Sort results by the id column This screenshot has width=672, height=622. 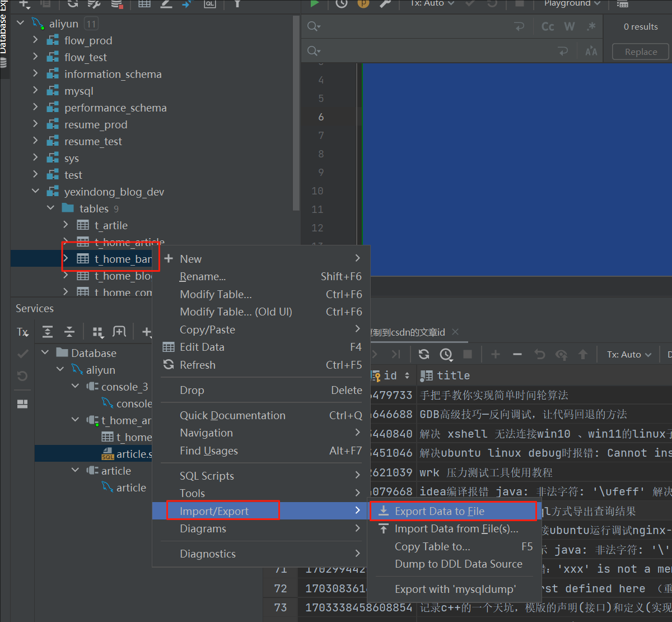pyautogui.click(x=396, y=375)
